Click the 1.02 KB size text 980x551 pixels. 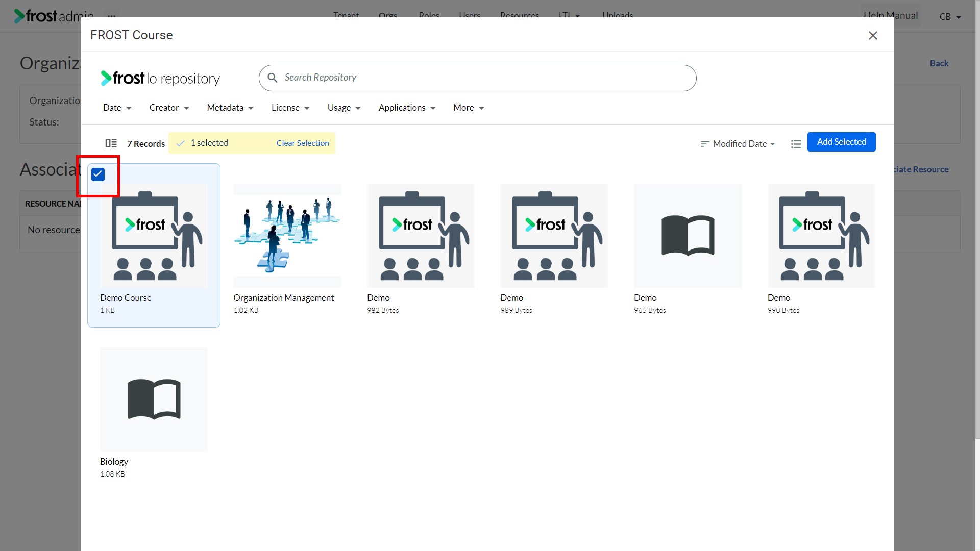246,310
